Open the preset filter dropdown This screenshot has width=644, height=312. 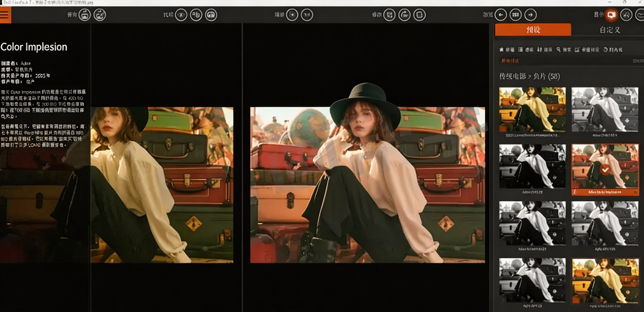(526, 50)
